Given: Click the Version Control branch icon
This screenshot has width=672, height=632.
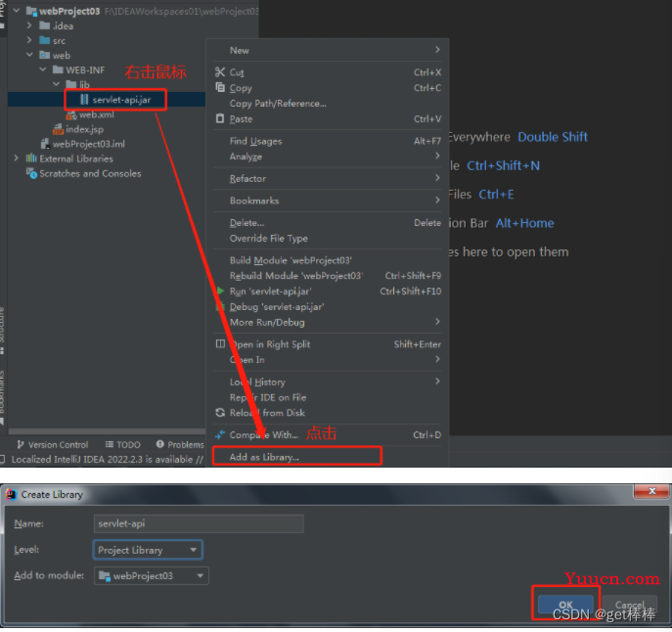Looking at the screenshot, I should click(21, 444).
